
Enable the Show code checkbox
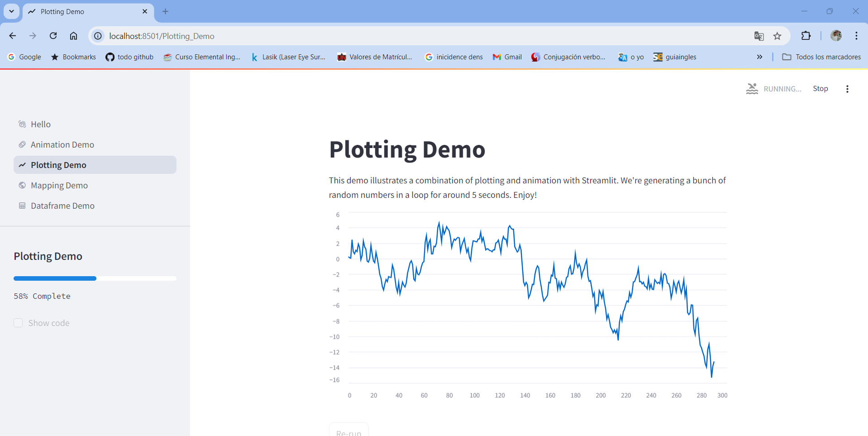click(18, 323)
